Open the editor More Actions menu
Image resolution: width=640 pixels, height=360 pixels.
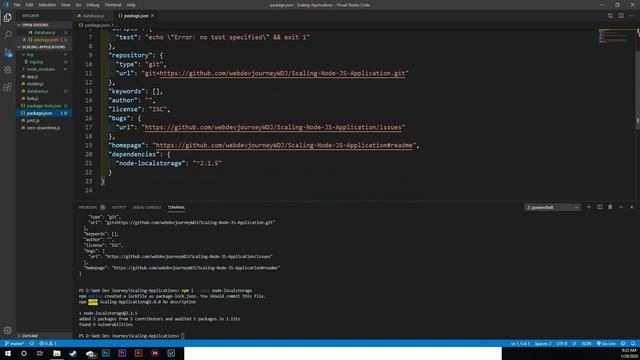632,16
